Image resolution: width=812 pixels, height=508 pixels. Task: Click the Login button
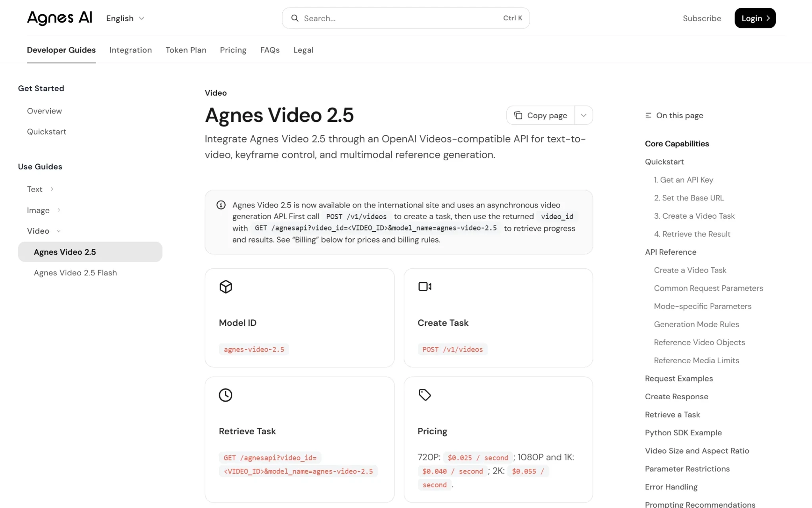[x=755, y=18]
